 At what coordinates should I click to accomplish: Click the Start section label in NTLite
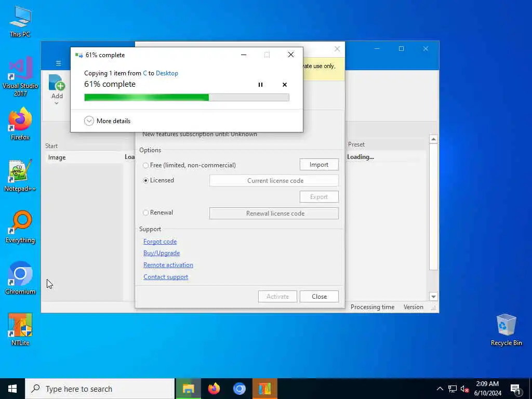point(51,146)
